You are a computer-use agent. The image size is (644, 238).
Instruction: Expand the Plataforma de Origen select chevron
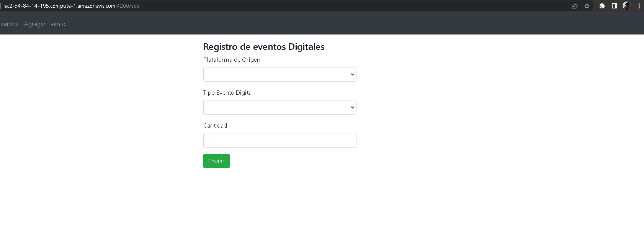[x=351, y=74]
